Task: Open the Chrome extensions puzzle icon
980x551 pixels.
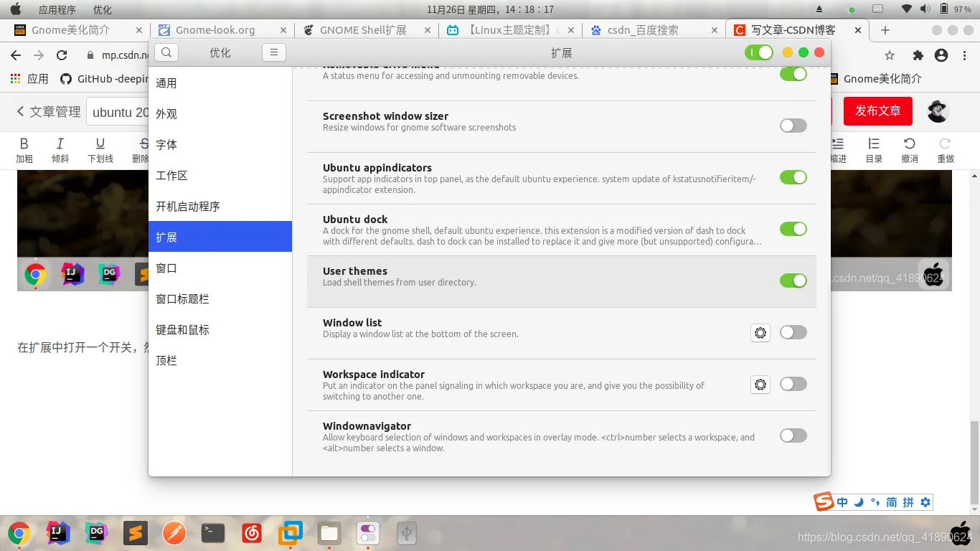Action: 918,55
